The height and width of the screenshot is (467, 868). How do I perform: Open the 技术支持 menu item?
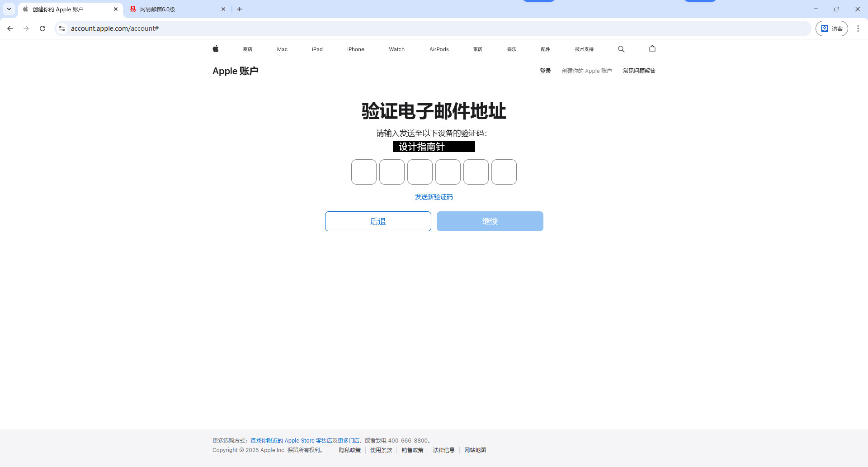tap(584, 49)
